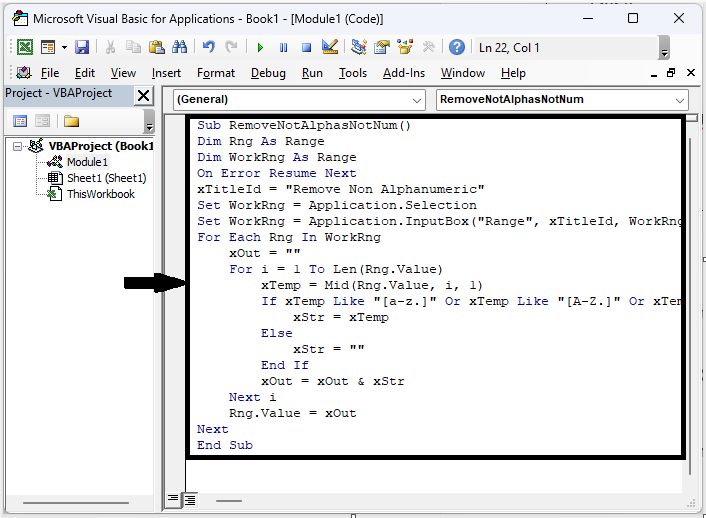Open the Format menu
The image size is (706, 518).
(x=216, y=73)
